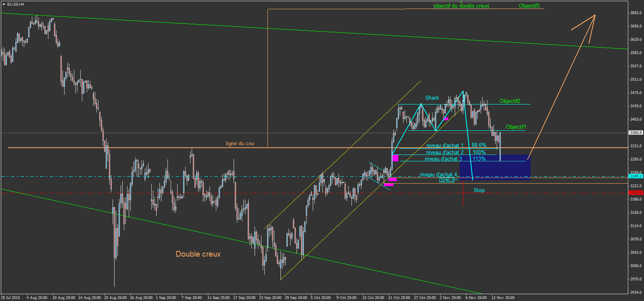Click 3222.0 on the price scale
This screenshot has width=644, height=301.
coord(636,186)
